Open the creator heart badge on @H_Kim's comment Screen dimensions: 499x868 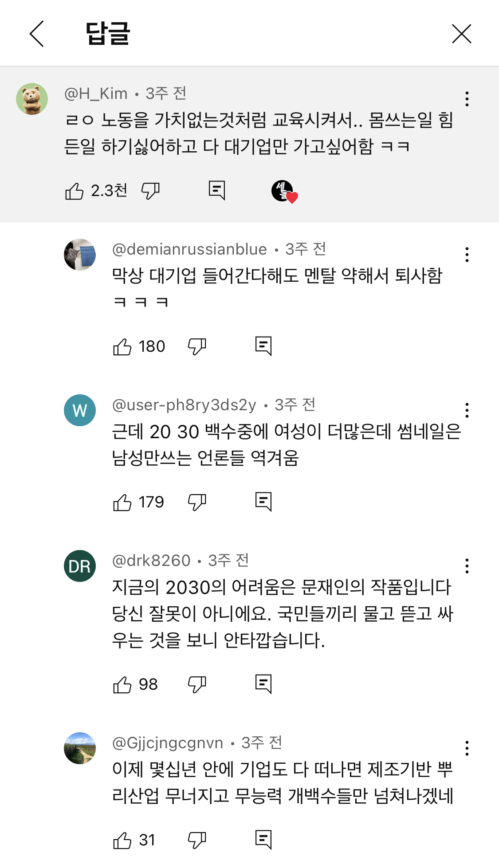[x=284, y=192]
